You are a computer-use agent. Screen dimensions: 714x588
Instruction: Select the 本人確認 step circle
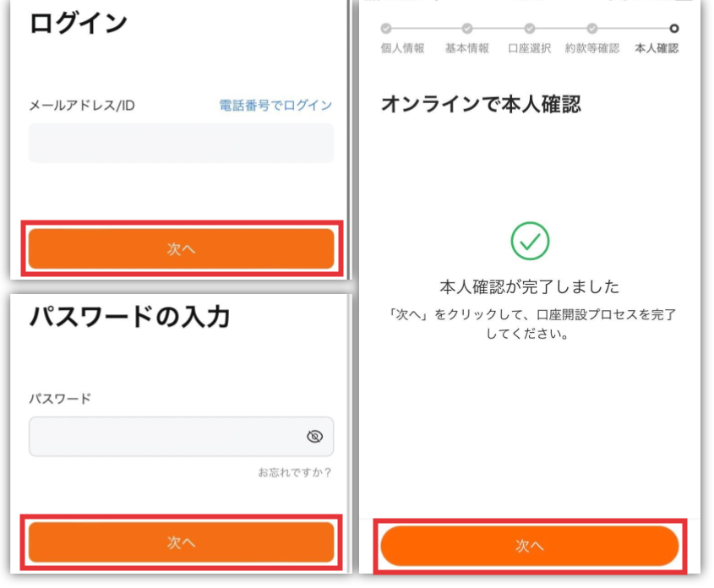[x=674, y=29]
